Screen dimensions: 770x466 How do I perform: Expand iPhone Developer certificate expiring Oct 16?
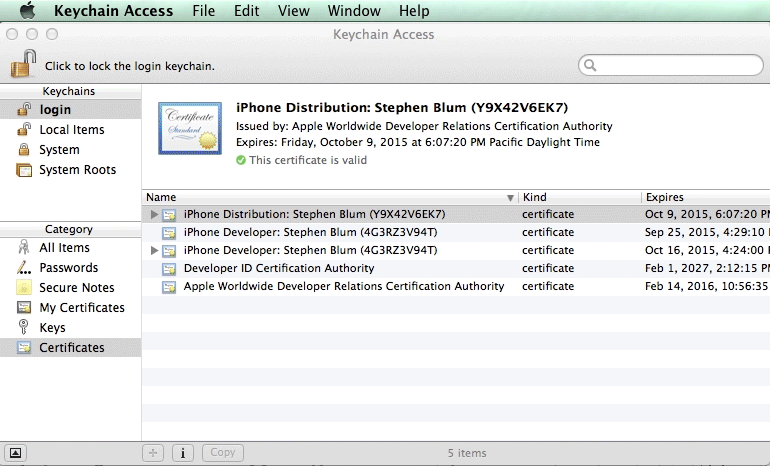(x=154, y=250)
